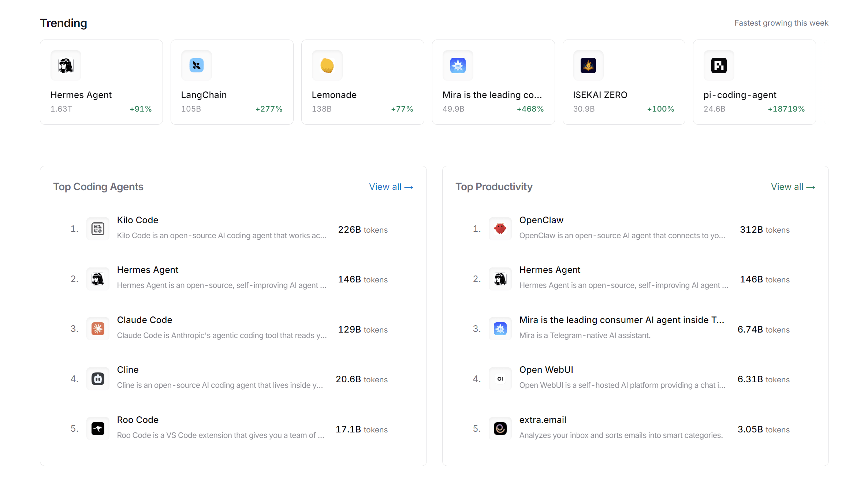Click the 'Fastest growing this week' label
Viewport: 868px width, 480px height.
781,23
